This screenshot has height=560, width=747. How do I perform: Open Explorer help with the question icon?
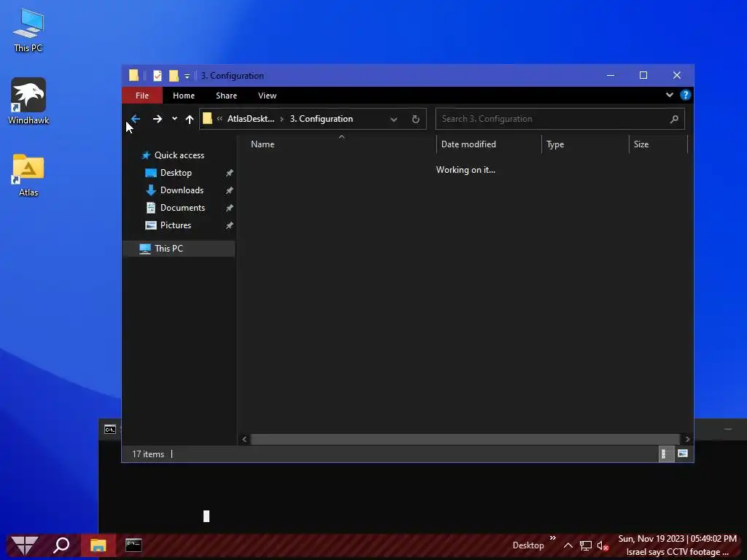pos(685,95)
